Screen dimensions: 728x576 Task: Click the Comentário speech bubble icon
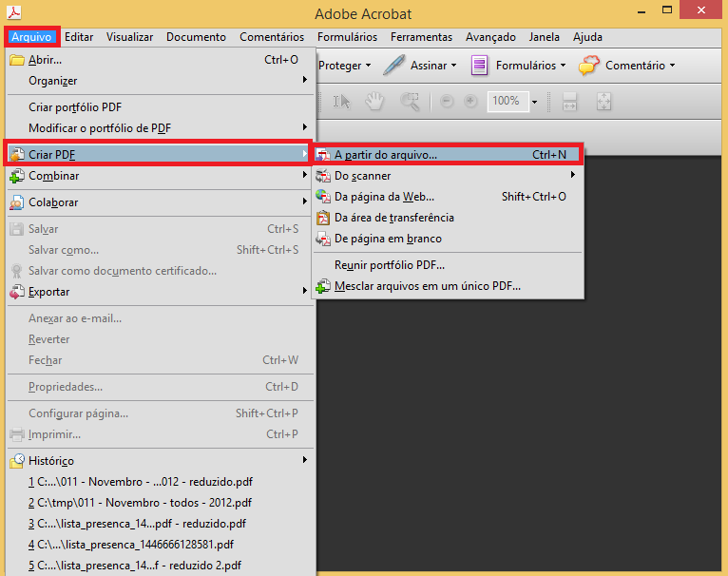(589, 66)
